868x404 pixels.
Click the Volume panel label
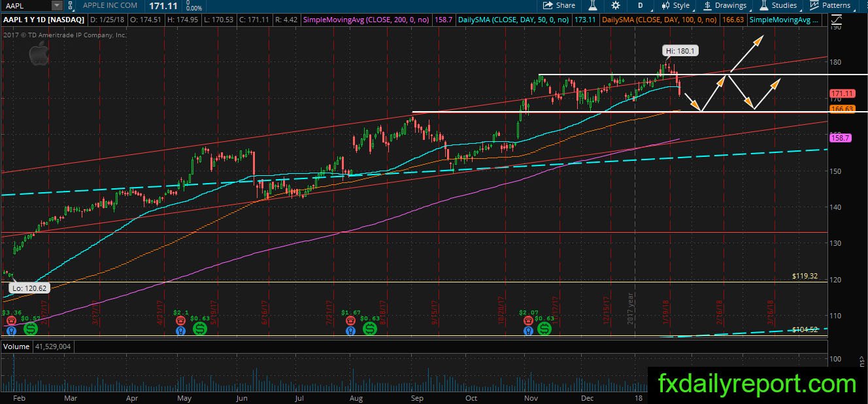point(16,346)
